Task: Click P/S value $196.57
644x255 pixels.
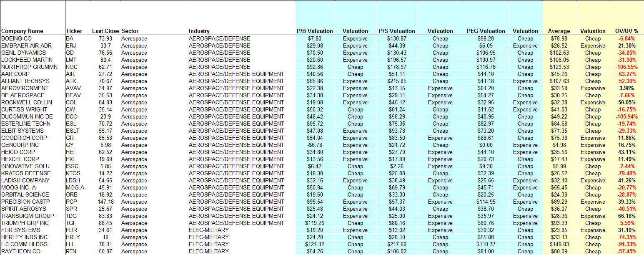Action: coord(397,60)
